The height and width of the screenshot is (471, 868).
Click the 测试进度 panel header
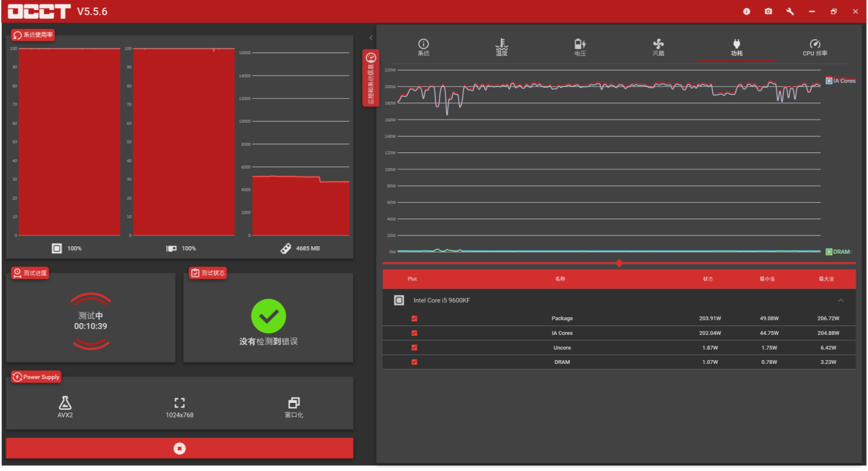(x=30, y=273)
